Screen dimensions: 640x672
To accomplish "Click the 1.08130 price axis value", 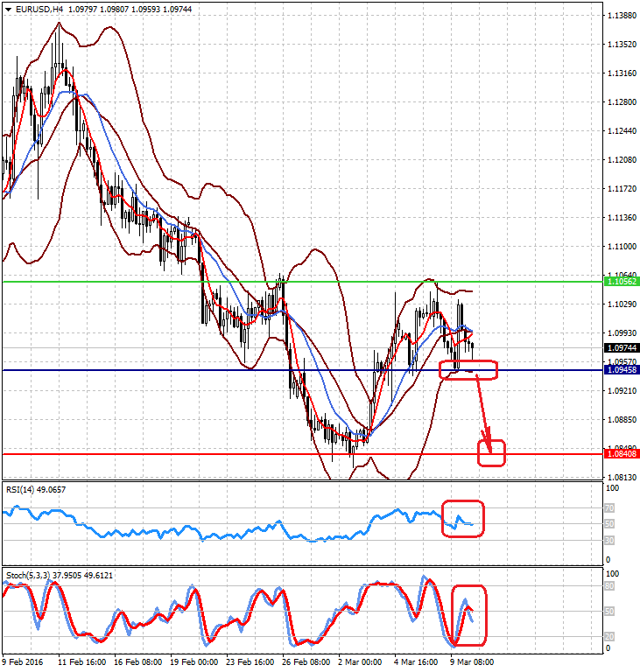I will (622, 478).
